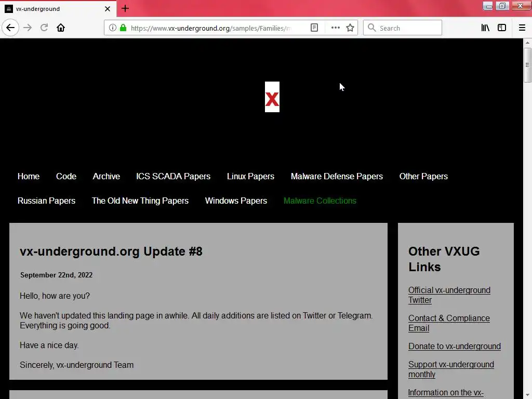The height and width of the screenshot is (399, 532).
Task: Follow Official vx-underground Twitter link
Action: pyautogui.click(x=449, y=295)
